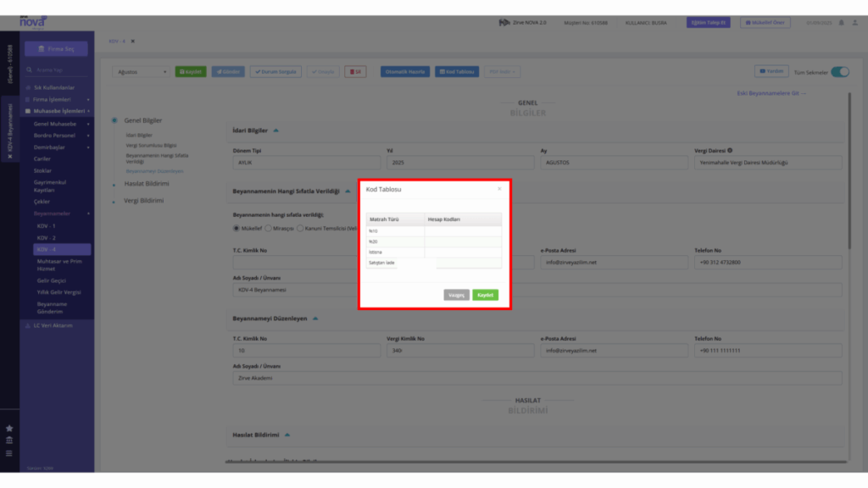The width and height of the screenshot is (868, 488).
Task: Click the Gönder toolbar button
Action: [228, 72]
